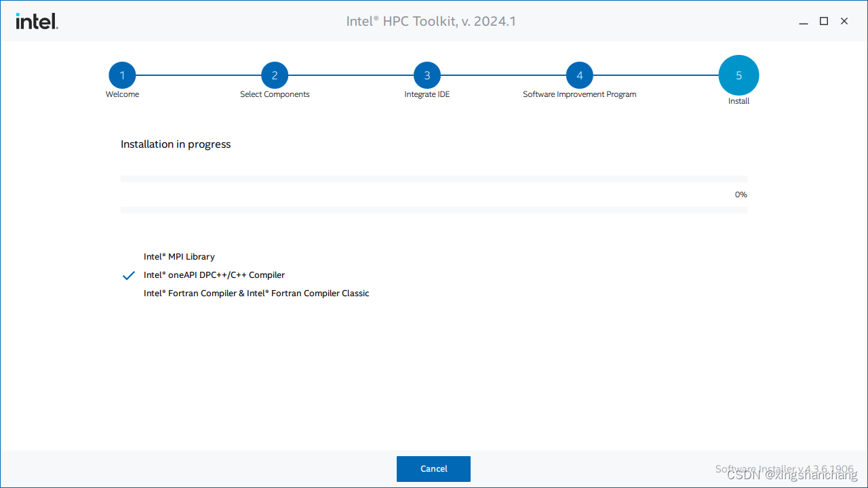
Task: Click the installation progress bar
Action: click(x=434, y=195)
